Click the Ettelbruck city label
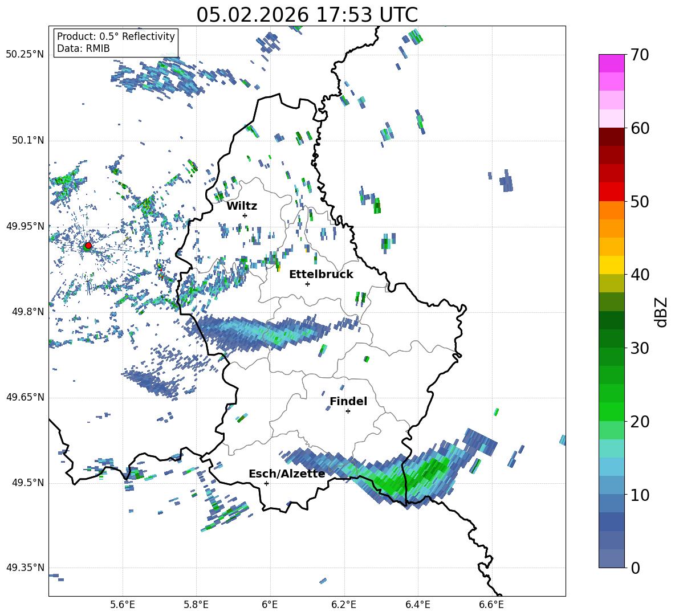 [x=321, y=274]
